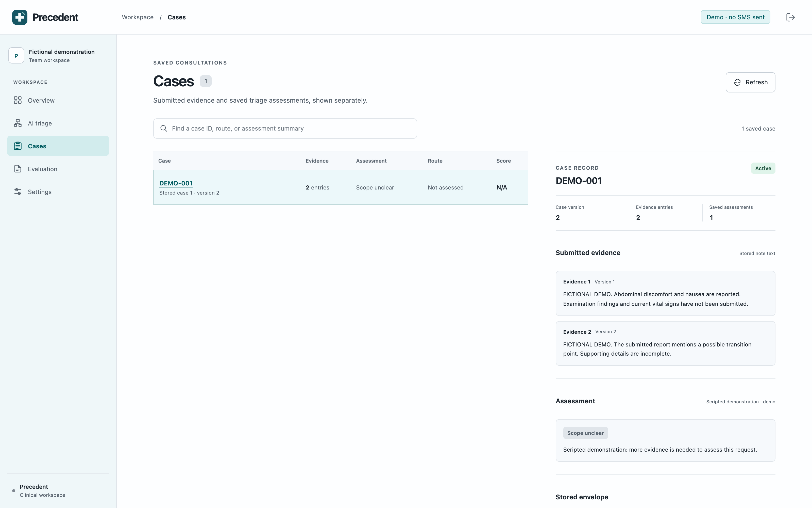812x508 pixels.
Task: Click 'Stored case 1 · version 2' subtitle
Action: pyautogui.click(x=189, y=193)
